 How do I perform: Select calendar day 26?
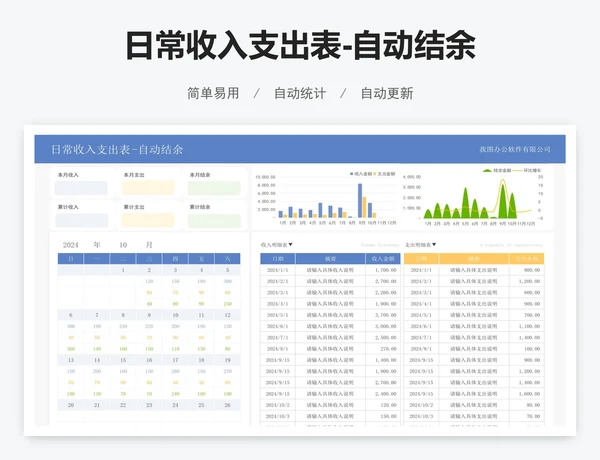click(x=228, y=405)
